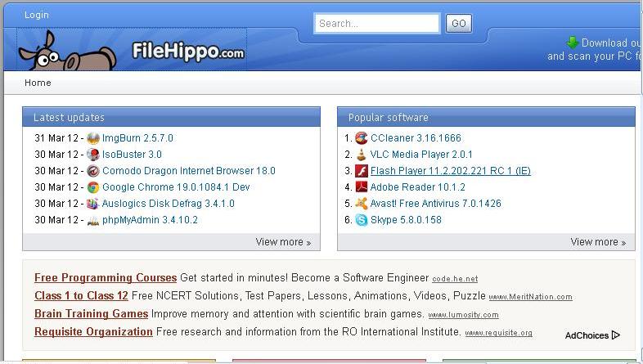Image resolution: width=643 pixels, height=364 pixels.
Task: Click the Latest updates panel heading
Action: pyautogui.click(x=69, y=118)
